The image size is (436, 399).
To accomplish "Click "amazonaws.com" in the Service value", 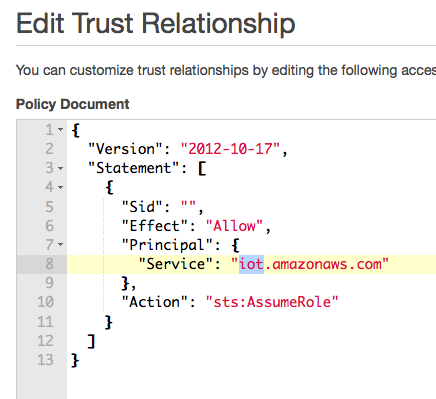I will [x=327, y=264].
